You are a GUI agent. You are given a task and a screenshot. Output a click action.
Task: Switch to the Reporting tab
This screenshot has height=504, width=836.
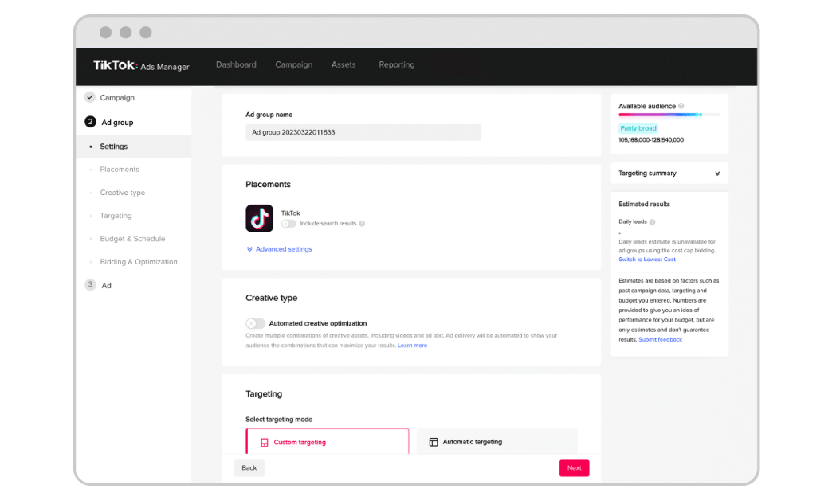point(396,64)
